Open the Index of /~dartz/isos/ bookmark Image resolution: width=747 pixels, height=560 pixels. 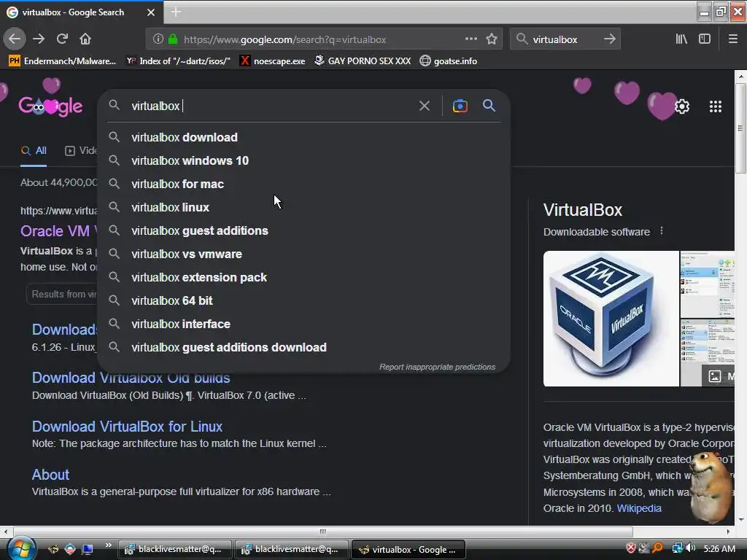[178, 61]
